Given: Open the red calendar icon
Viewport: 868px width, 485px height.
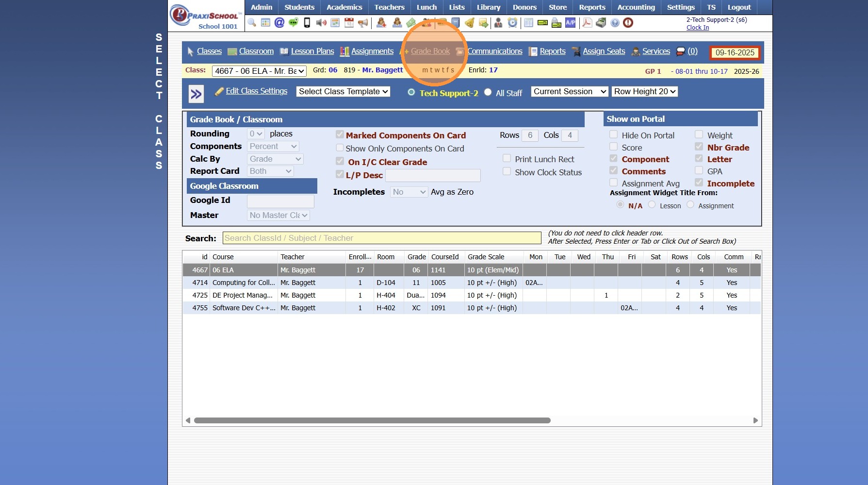Looking at the screenshot, I should 349,23.
